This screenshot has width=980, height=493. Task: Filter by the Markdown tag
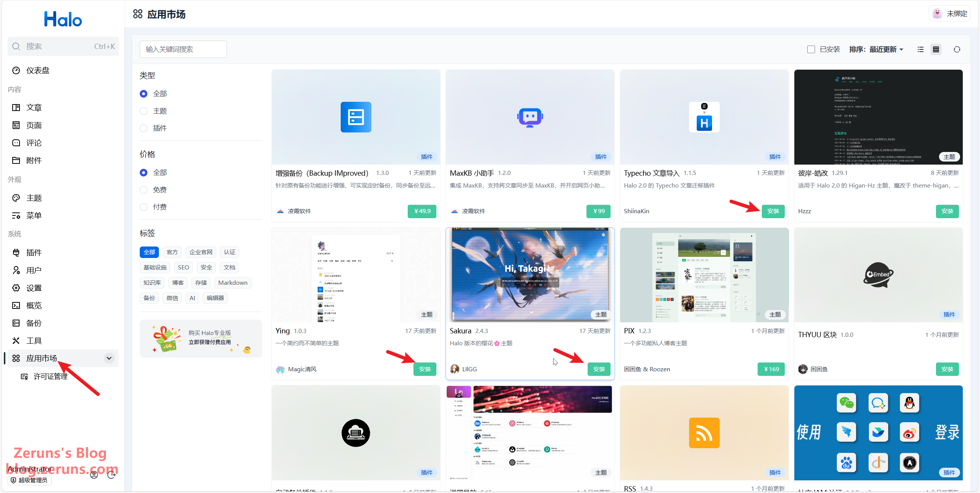tap(233, 283)
